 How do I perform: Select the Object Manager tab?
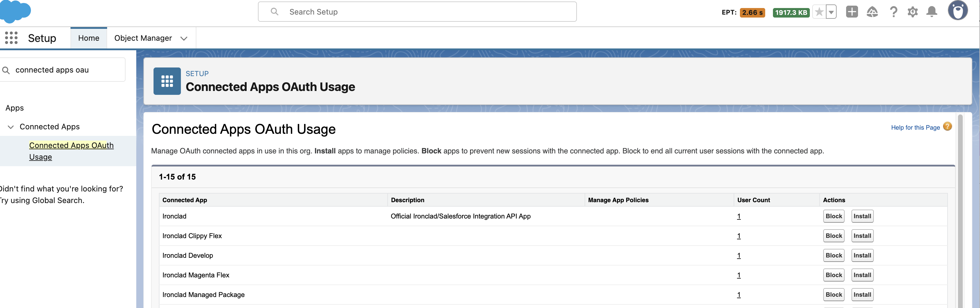tap(143, 38)
